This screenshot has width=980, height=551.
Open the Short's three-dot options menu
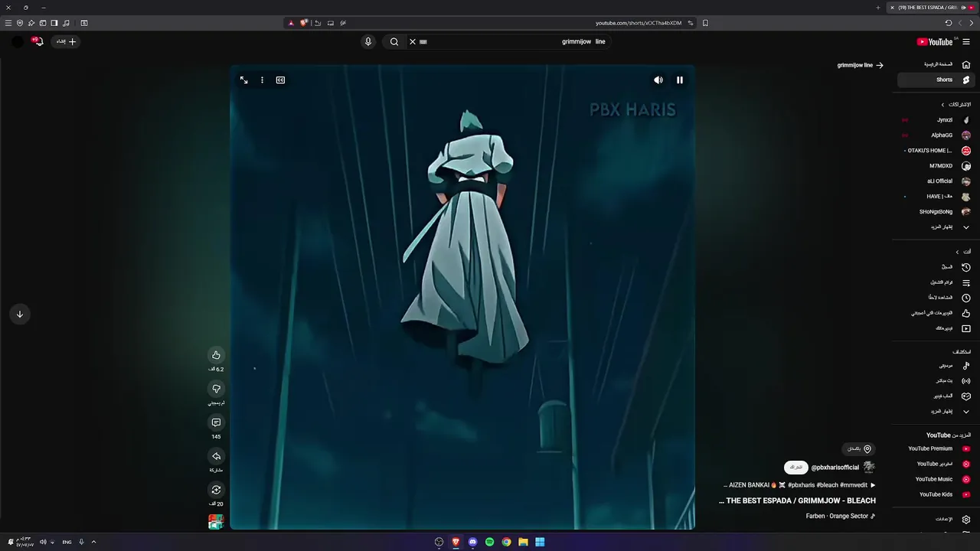point(262,80)
